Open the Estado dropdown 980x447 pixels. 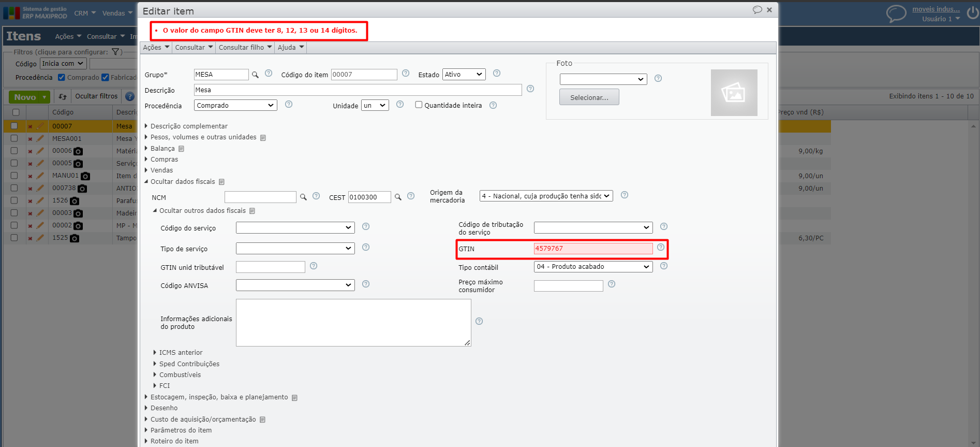[x=464, y=75]
